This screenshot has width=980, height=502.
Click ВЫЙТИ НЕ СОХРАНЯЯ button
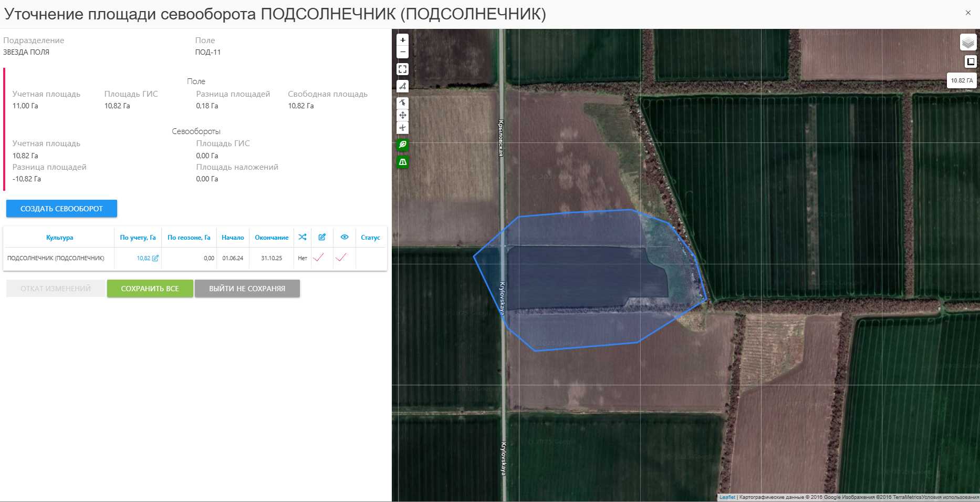pyautogui.click(x=247, y=289)
